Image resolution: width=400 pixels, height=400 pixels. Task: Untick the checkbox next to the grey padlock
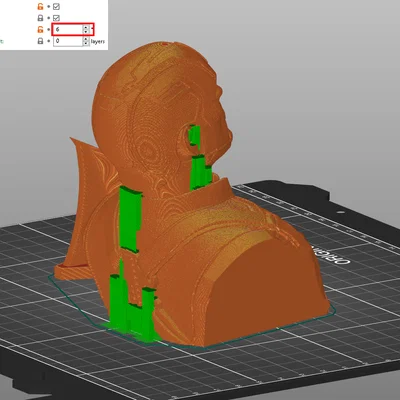[x=56, y=18]
